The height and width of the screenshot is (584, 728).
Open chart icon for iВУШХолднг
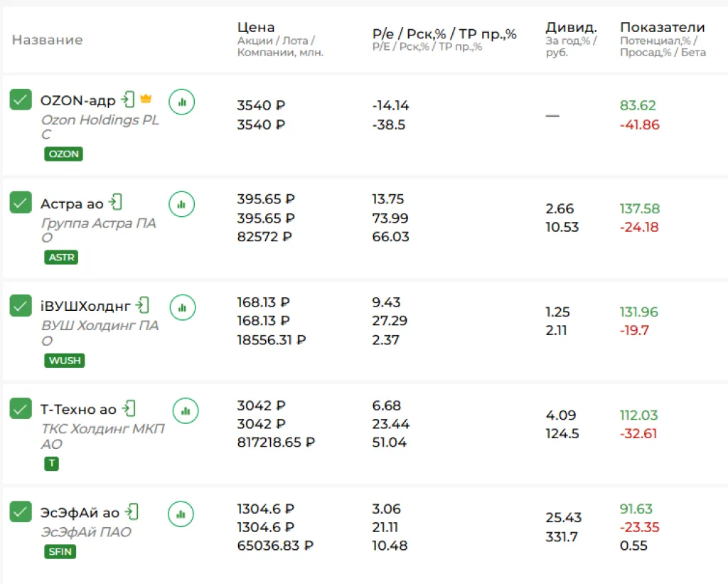(x=182, y=307)
